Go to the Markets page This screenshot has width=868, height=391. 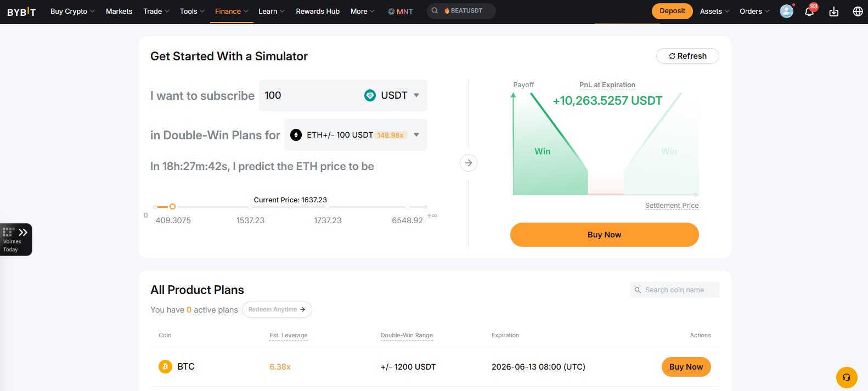pyautogui.click(x=119, y=12)
